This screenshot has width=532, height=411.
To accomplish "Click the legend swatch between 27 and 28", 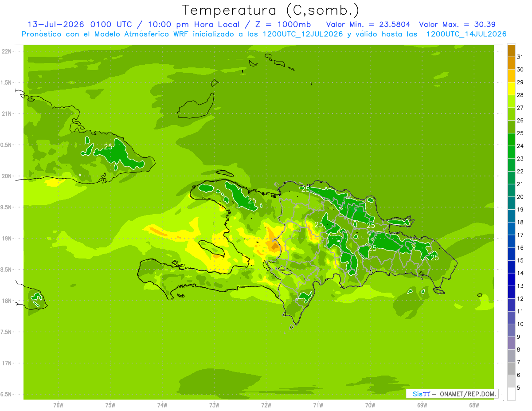I will (x=511, y=101).
